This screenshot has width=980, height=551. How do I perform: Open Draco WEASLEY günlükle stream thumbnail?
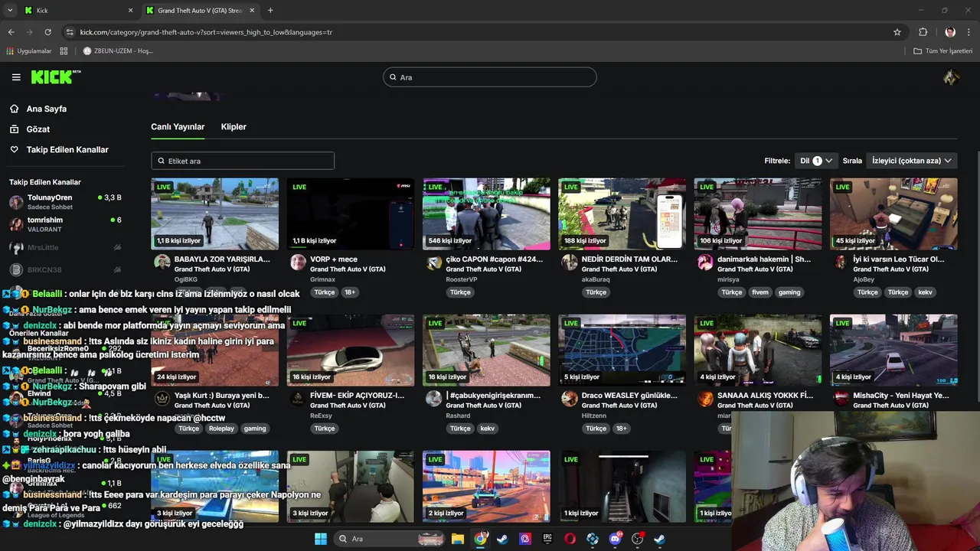click(622, 350)
